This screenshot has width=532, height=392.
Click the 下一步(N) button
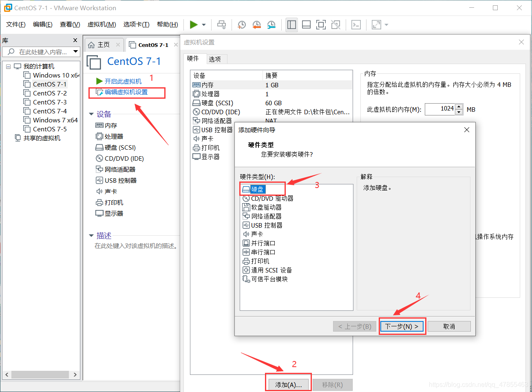402,326
